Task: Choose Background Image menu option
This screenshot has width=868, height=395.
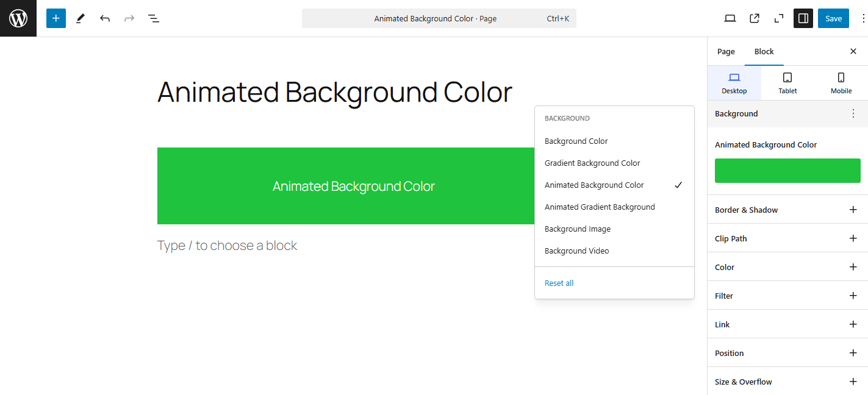Action: pos(614,229)
